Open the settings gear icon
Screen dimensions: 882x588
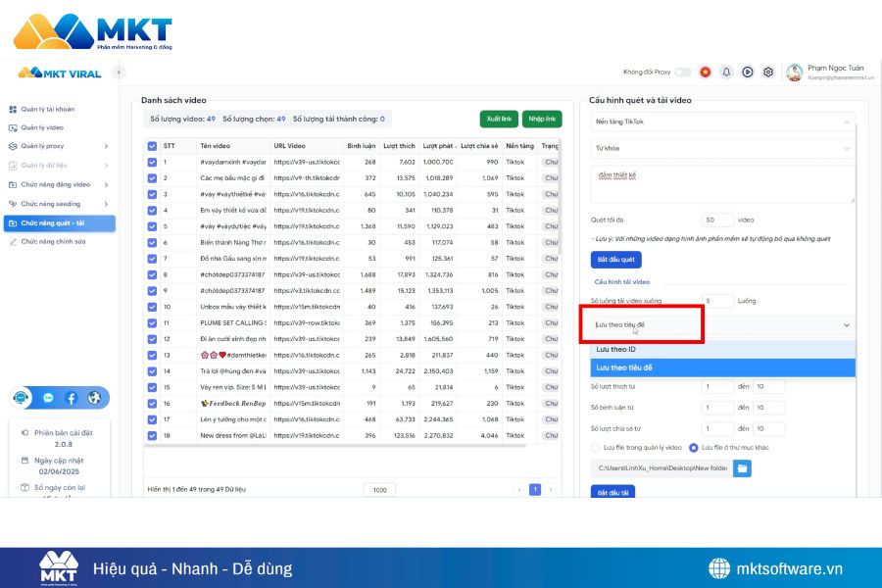tap(768, 73)
